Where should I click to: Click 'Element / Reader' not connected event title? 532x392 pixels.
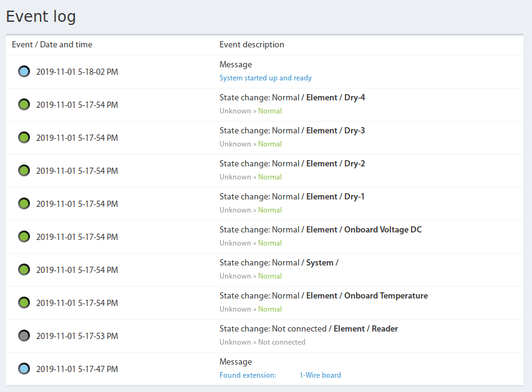365,328
